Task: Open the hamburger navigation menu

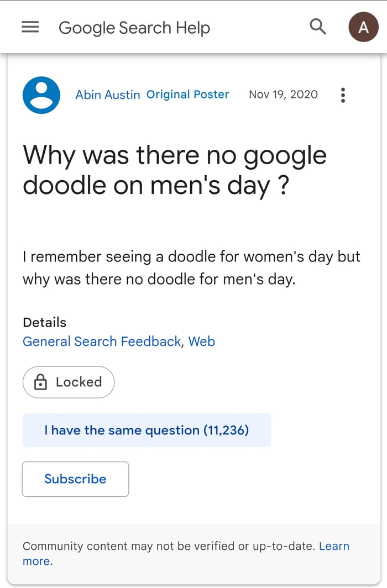Action: pos(30,27)
